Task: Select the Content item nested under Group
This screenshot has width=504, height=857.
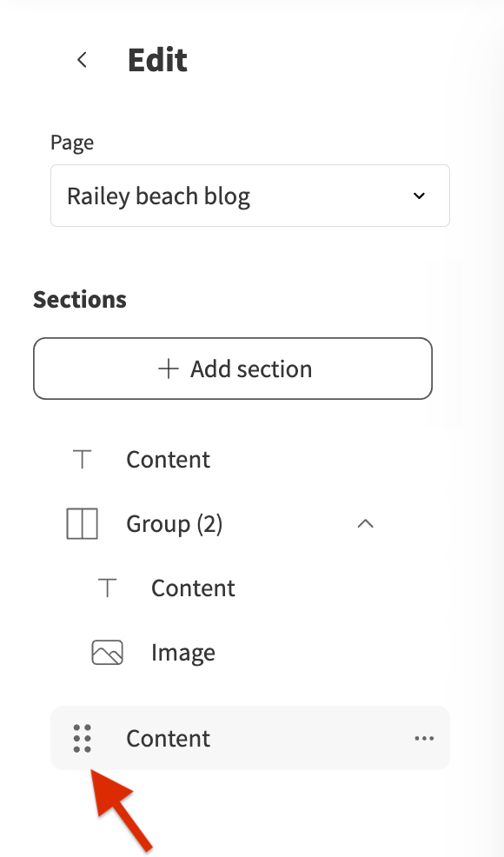Action: coord(193,588)
